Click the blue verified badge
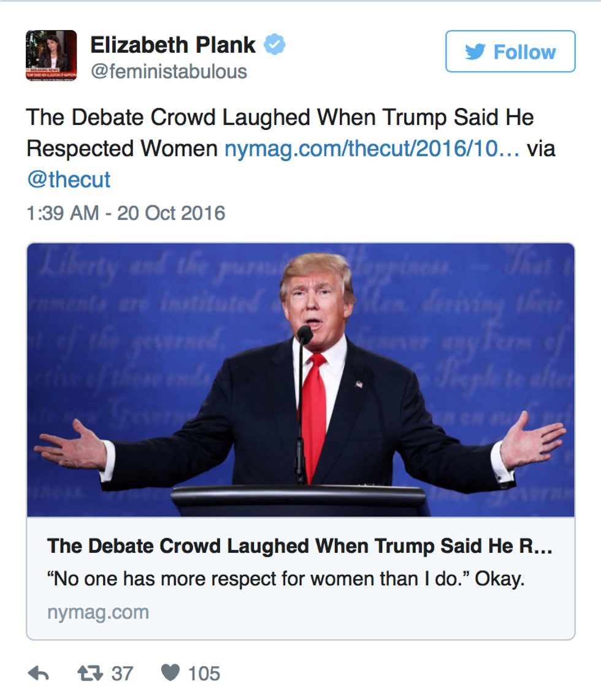The image size is (601, 700). click(x=274, y=45)
